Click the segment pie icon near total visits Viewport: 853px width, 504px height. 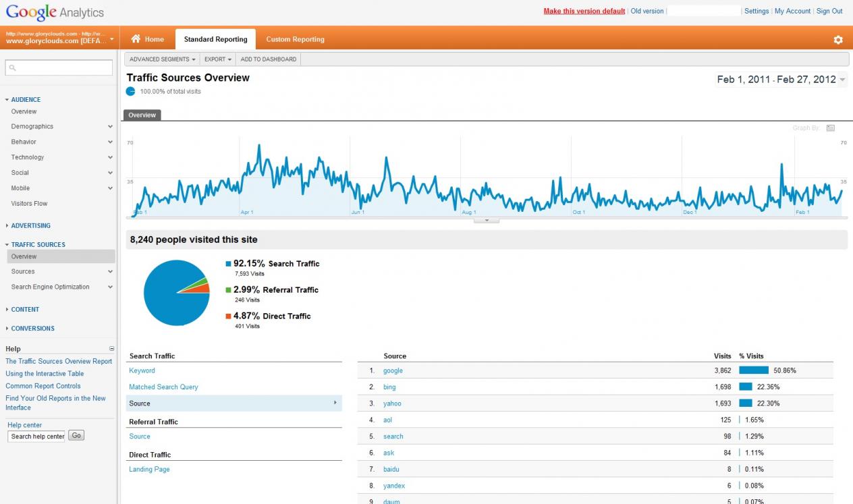click(x=130, y=91)
